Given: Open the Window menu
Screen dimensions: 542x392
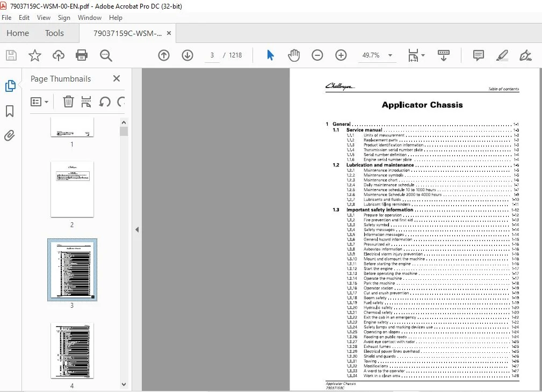Looking at the screenshot, I should (x=90, y=18).
